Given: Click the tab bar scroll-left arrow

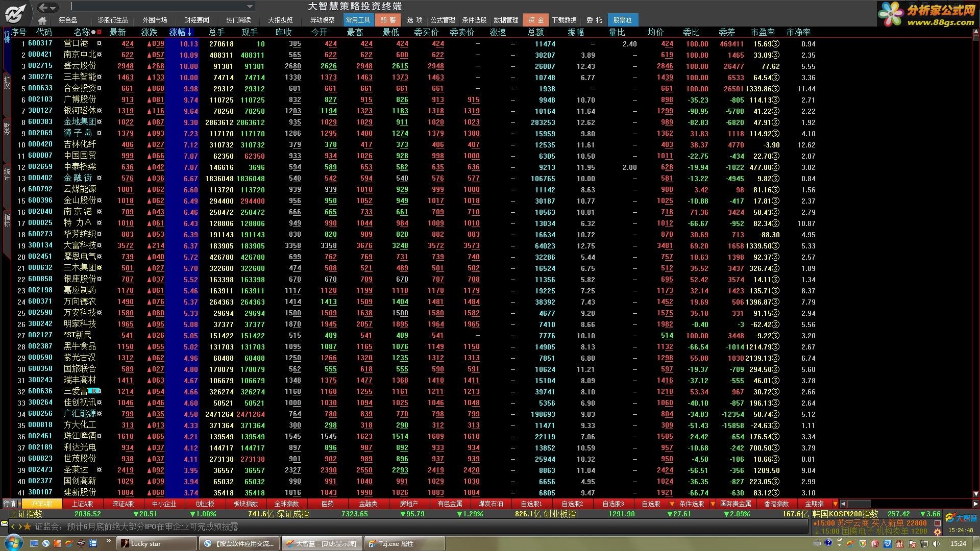Looking at the screenshot, I should click(x=843, y=504).
